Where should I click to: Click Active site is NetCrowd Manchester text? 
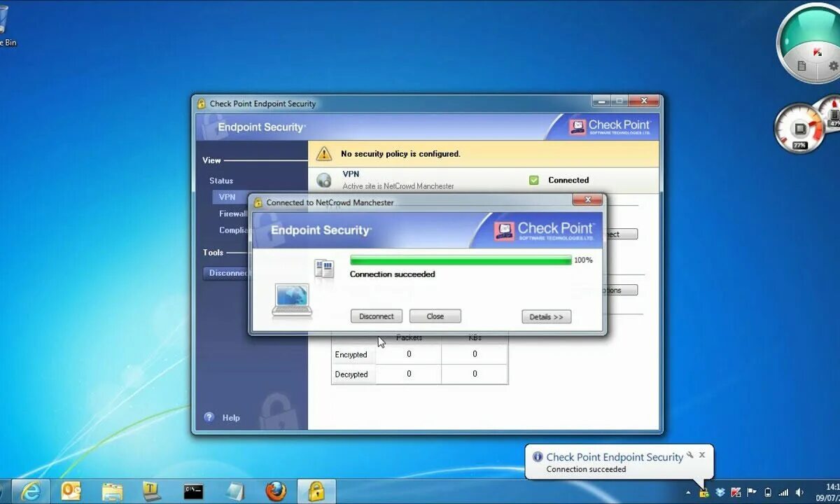pos(398,186)
